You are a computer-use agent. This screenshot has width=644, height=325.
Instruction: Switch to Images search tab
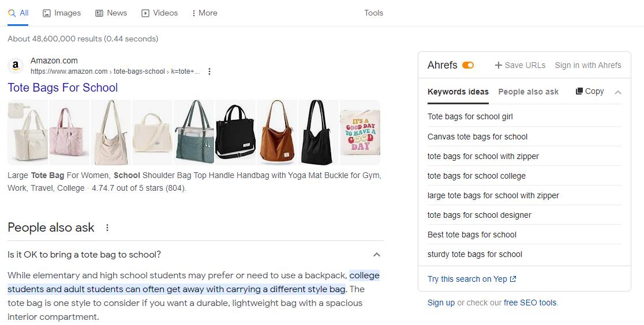pyautogui.click(x=62, y=13)
